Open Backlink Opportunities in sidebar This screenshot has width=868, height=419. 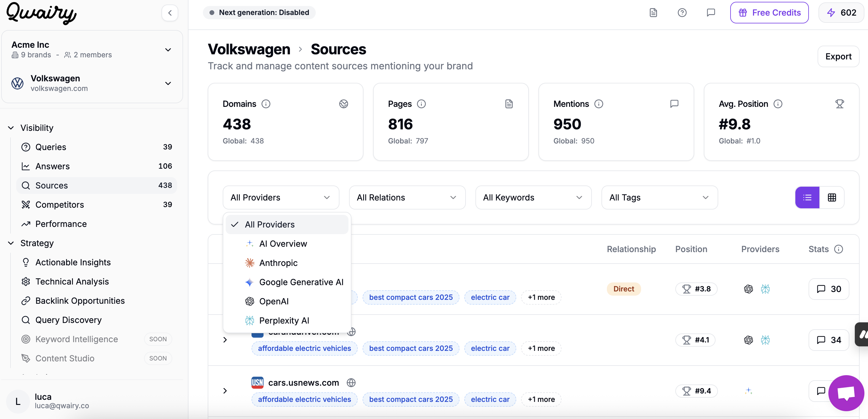[x=96, y=301]
